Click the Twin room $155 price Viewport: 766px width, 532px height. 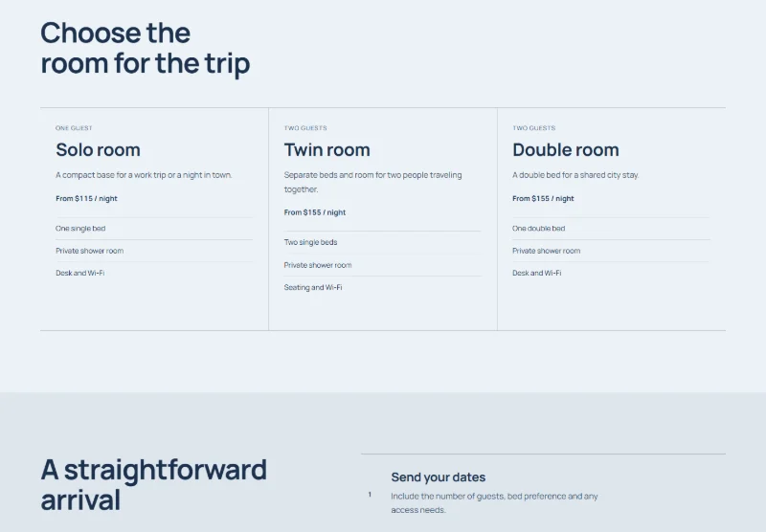[315, 212]
